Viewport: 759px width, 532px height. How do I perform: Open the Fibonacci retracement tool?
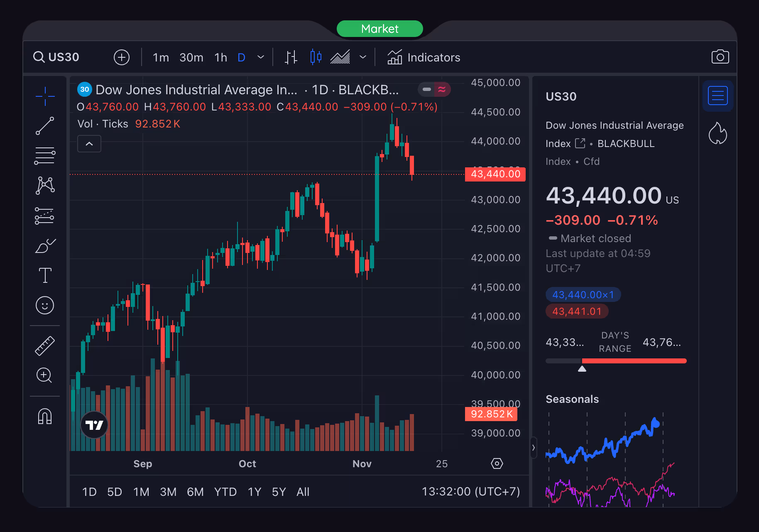[x=45, y=156]
